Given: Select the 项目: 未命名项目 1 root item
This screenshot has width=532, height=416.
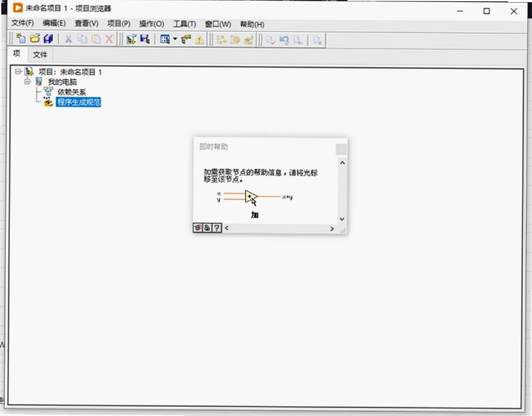Looking at the screenshot, I should 70,72.
